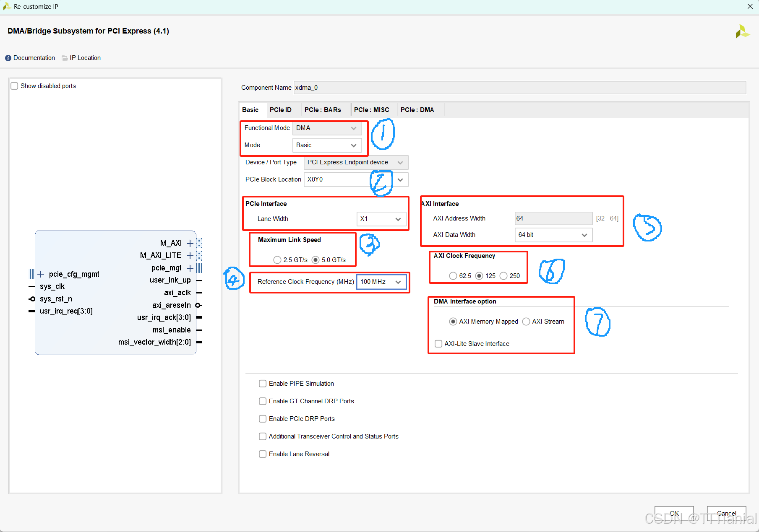
Task: Click the Cancel button
Action: [x=726, y=514]
